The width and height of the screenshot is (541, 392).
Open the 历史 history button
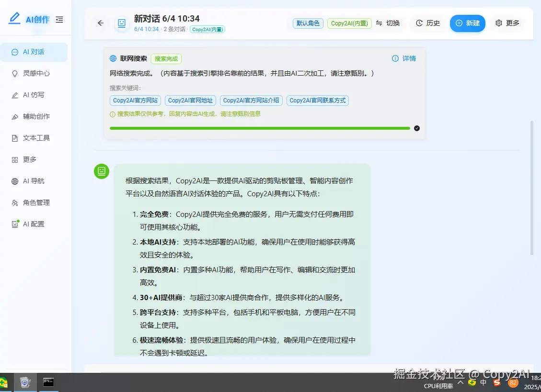tap(428, 23)
